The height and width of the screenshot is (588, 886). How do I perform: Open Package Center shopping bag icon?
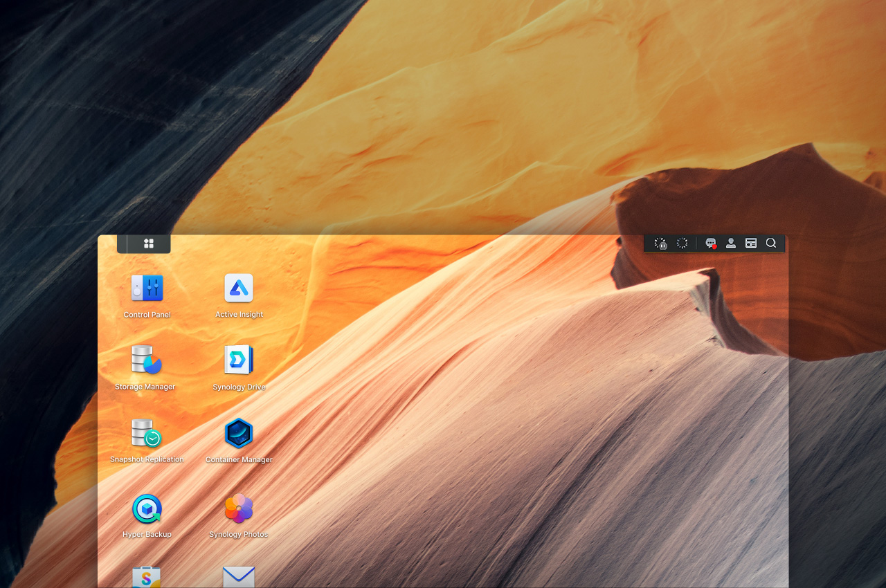point(146,577)
